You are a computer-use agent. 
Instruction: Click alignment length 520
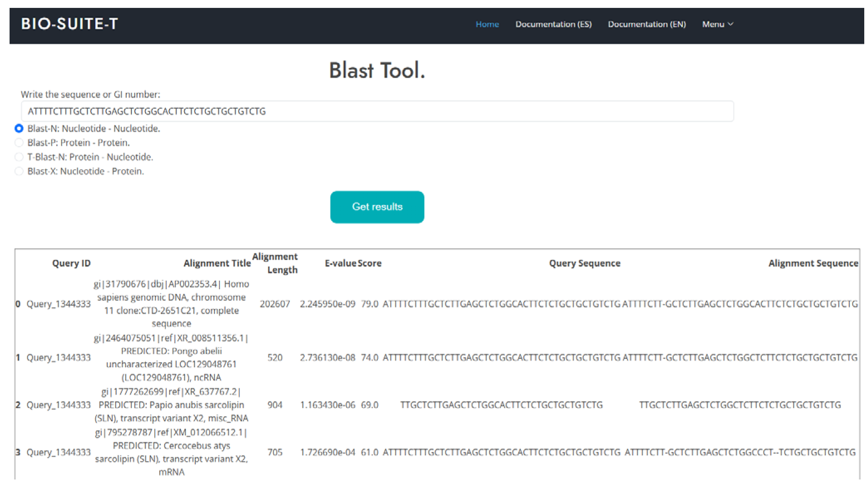(275, 357)
